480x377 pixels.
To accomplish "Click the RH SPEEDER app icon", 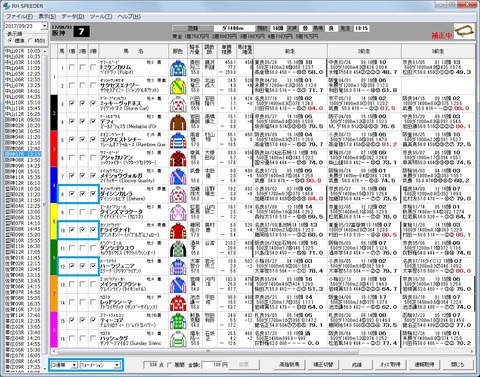I will tap(6, 6).
